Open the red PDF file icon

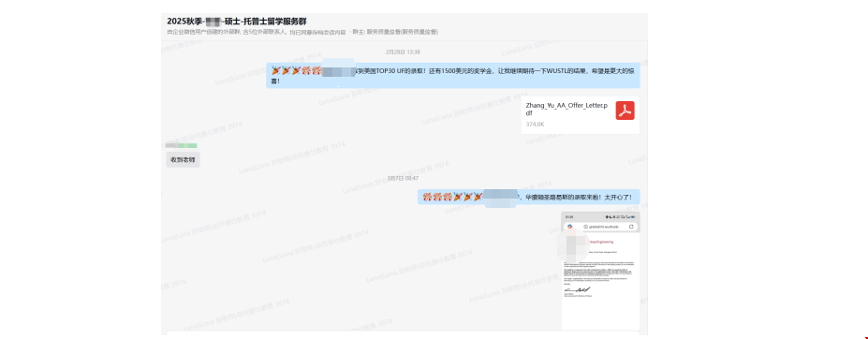[625, 111]
